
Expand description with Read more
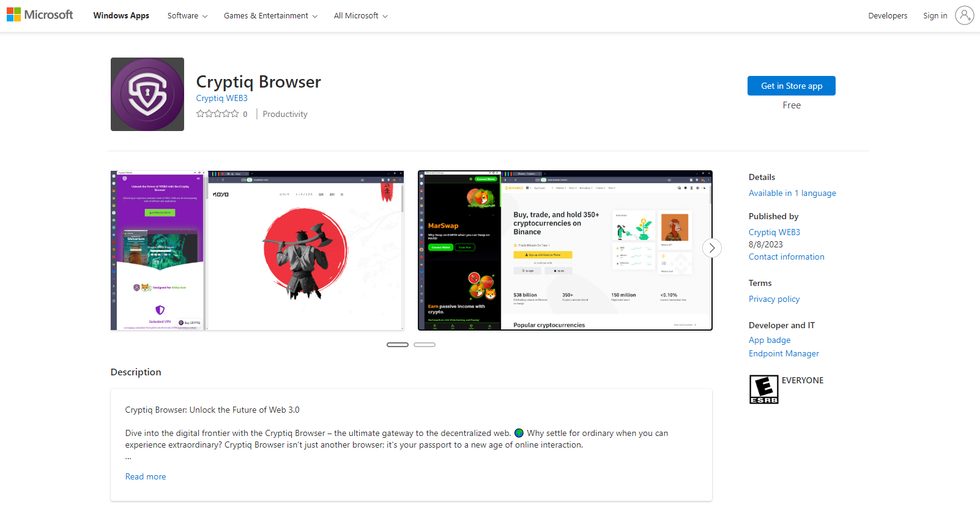point(146,476)
